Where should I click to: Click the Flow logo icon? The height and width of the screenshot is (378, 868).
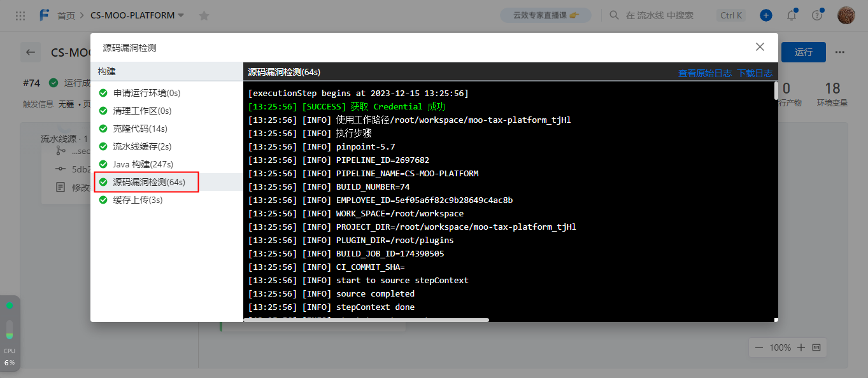coord(44,15)
